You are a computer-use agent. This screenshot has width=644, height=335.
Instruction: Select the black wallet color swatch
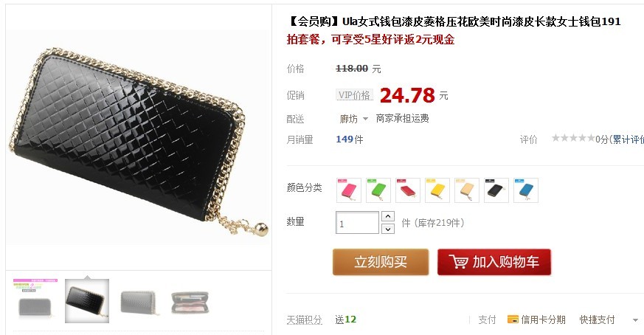pyautogui.click(x=496, y=190)
